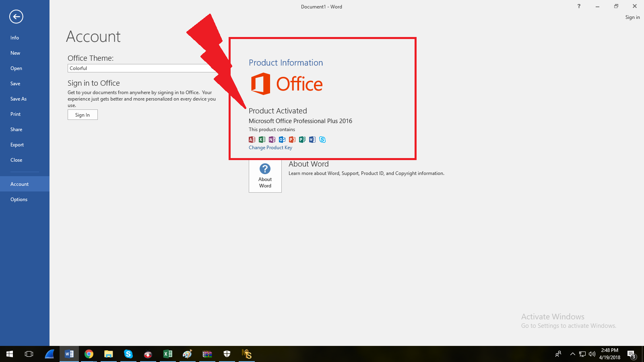The width and height of the screenshot is (644, 362).
Task: Select Export in the sidebar
Action: point(25,145)
